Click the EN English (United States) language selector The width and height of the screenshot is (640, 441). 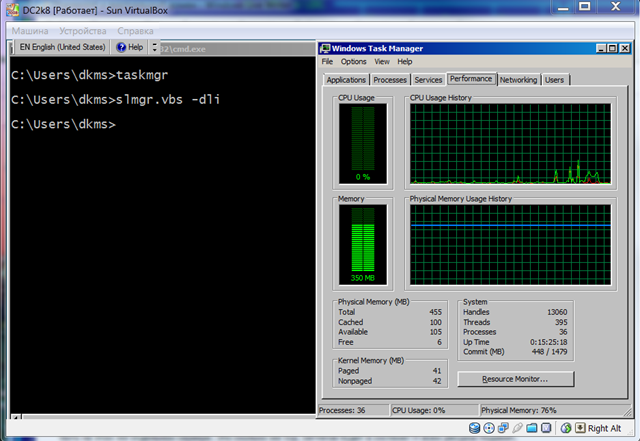click(x=62, y=47)
